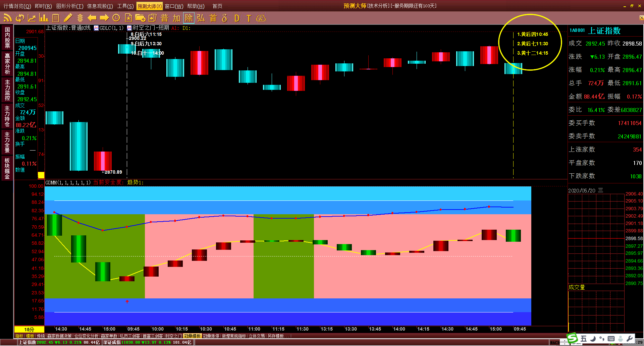
Task: Click the 15分 period selector
Action: coord(29,330)
